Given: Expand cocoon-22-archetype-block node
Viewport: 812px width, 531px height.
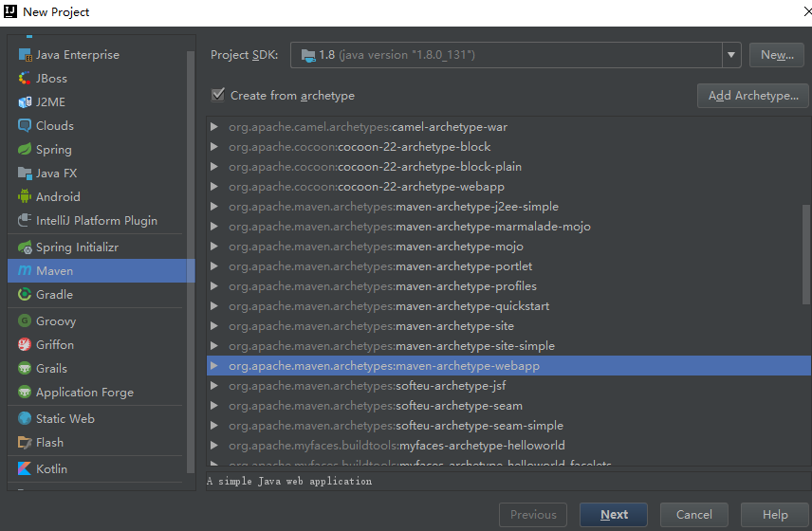Looking at the screenshot, I should pyautogui.click(x=213, y=146).
